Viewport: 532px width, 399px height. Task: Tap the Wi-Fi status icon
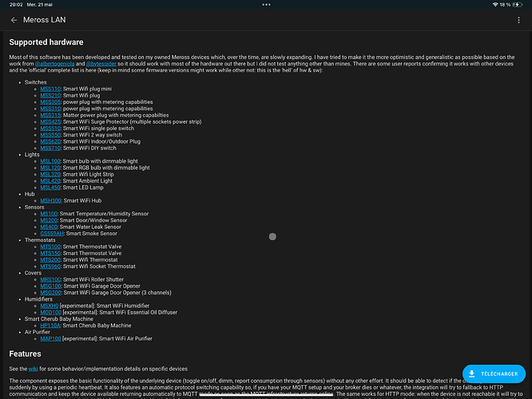(495, 5)
